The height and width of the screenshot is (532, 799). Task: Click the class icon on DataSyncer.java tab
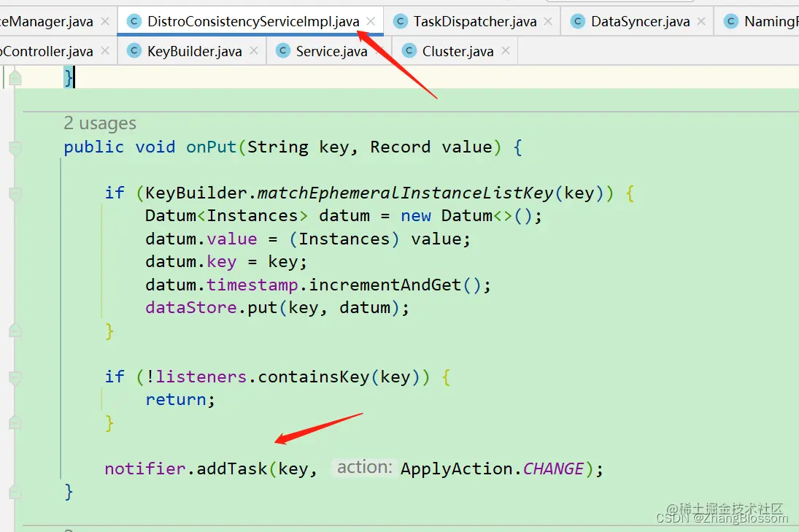(577, 21)
